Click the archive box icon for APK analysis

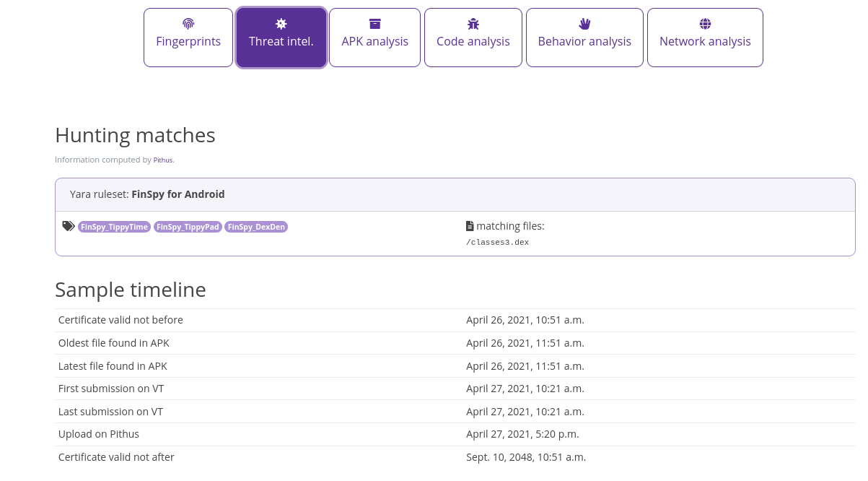tap(374, 24)
